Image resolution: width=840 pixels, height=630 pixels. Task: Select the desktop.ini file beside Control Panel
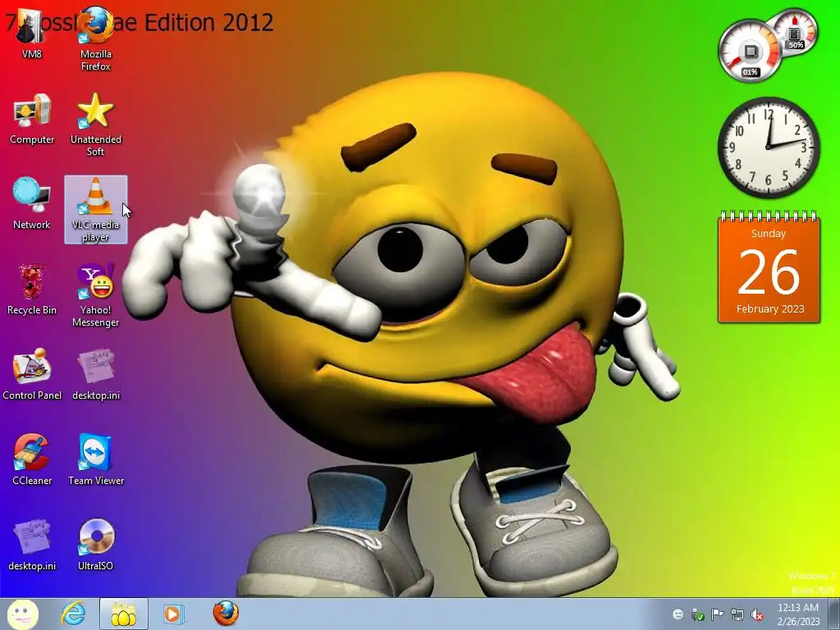click(x=95, y=374)
